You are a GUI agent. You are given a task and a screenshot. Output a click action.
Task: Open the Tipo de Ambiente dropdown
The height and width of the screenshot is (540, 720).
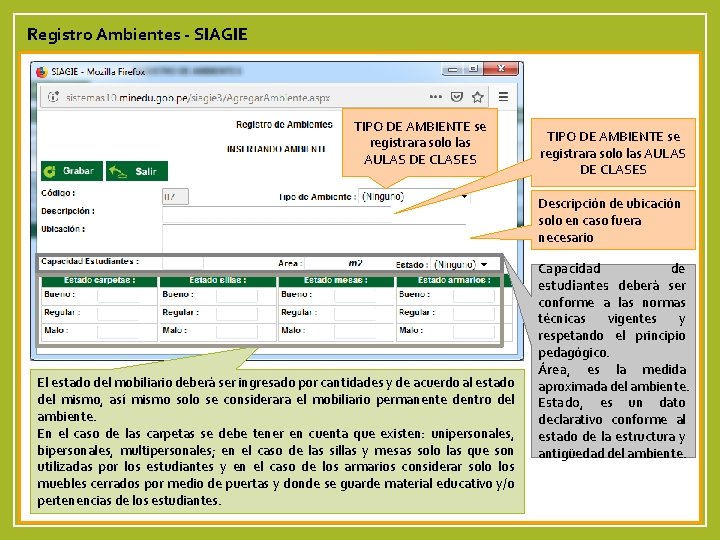click(414, 197)
